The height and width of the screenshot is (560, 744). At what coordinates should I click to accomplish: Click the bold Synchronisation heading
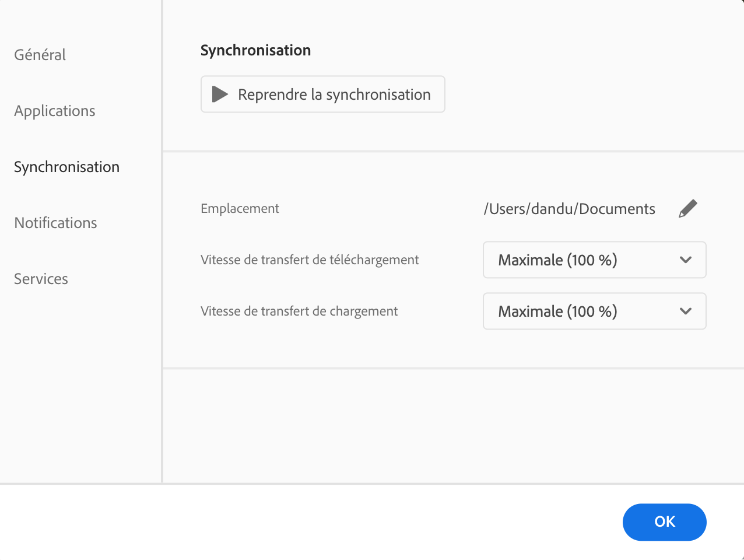point(255,50)
